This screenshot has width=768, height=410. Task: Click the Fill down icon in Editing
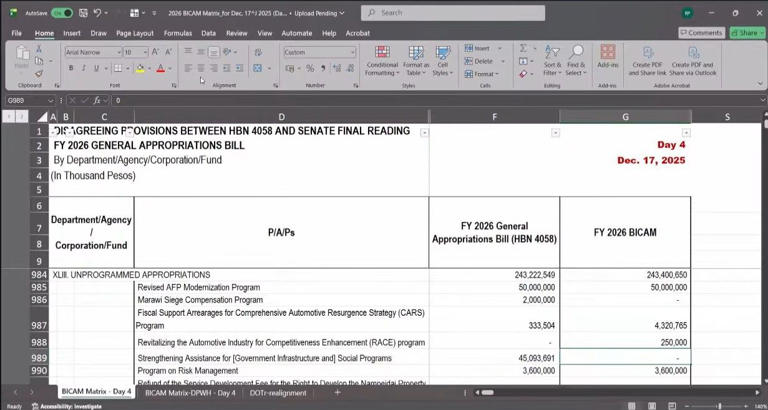[523, 61]
